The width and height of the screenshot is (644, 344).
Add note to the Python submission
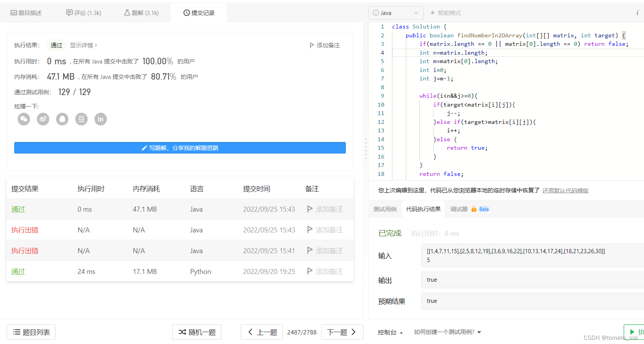[325, 271]
